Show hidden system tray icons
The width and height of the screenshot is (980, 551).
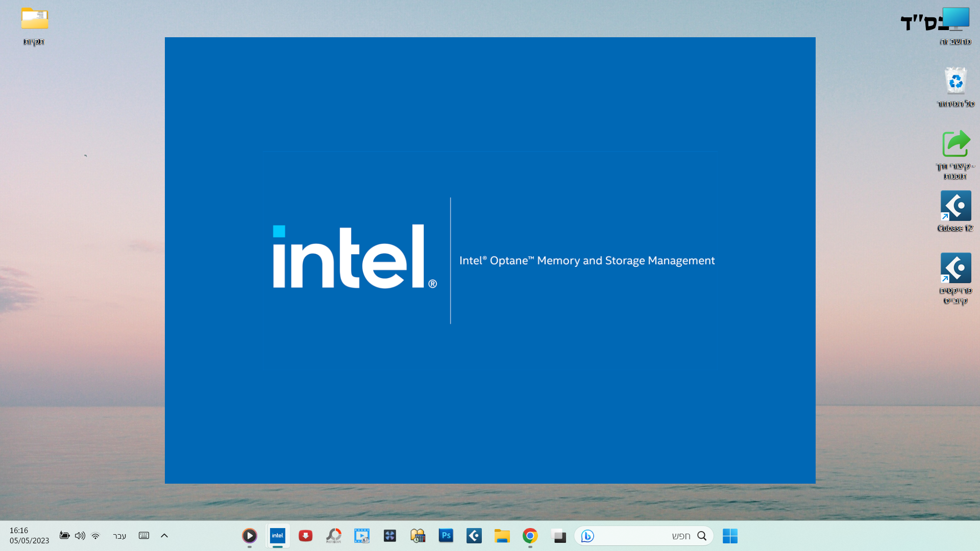click(164, 536)
